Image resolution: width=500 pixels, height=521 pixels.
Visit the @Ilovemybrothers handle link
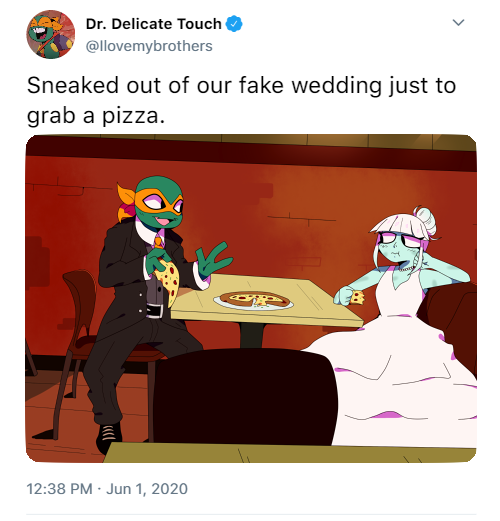click(x=149, y=46)
